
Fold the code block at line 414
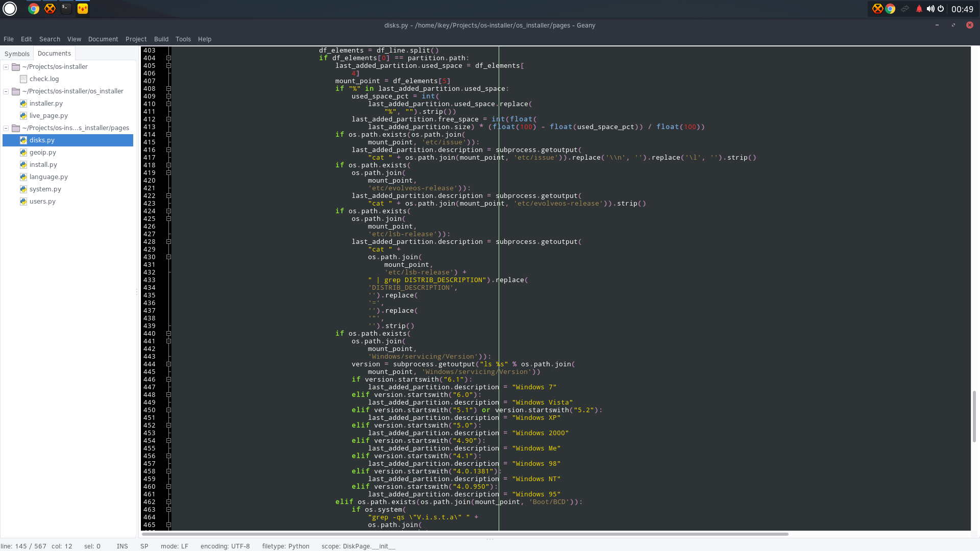point(168,135)
